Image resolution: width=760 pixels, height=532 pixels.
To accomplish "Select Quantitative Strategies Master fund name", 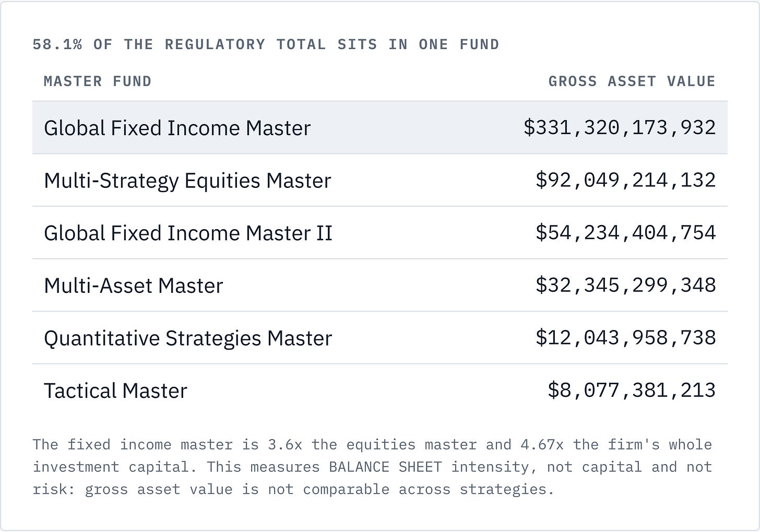I will click(188, 338).
